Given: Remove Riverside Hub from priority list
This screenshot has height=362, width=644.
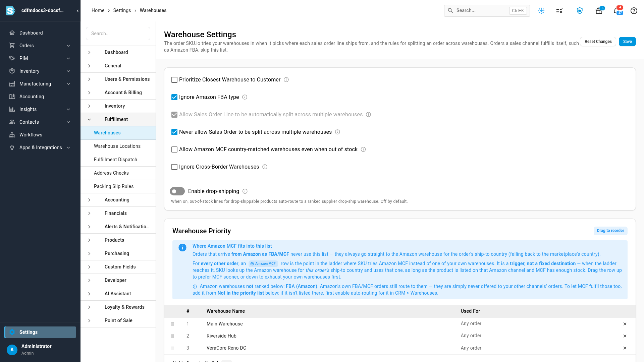Looking at the screenshot, I should pos(625,336).
